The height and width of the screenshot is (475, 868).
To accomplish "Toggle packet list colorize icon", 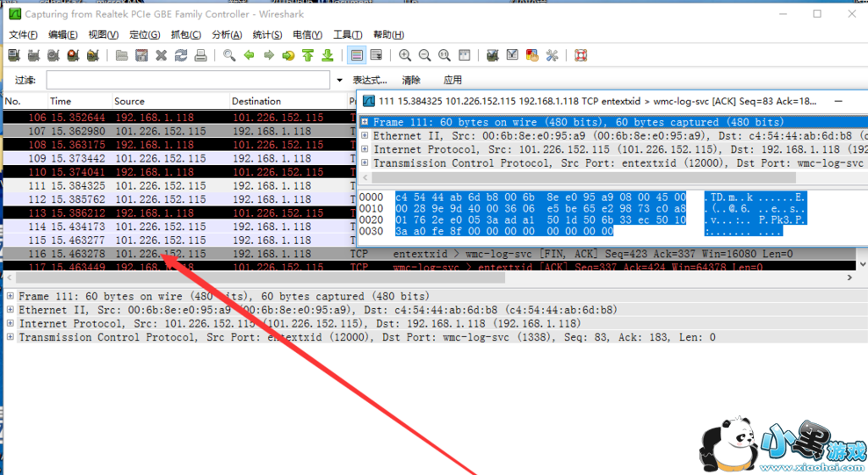I will tap(357, 55).
